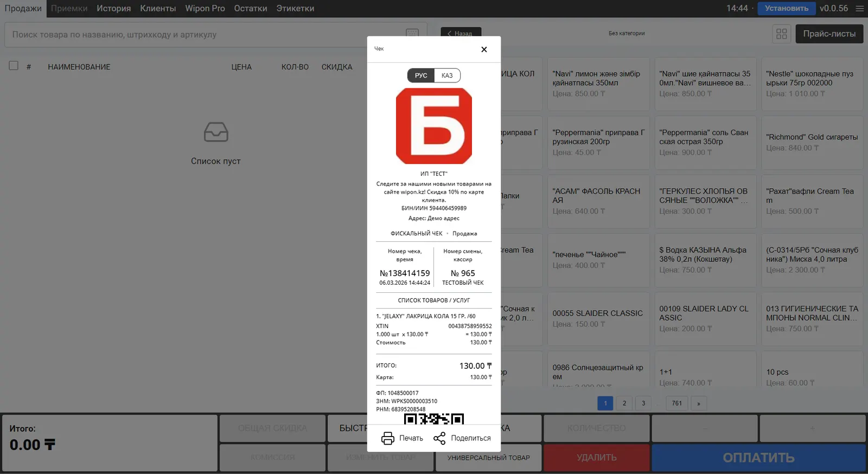The height and width of the screenshot is (474, 868).
Task: Switch receipt language to КАЗ
Action: point(447,75)
